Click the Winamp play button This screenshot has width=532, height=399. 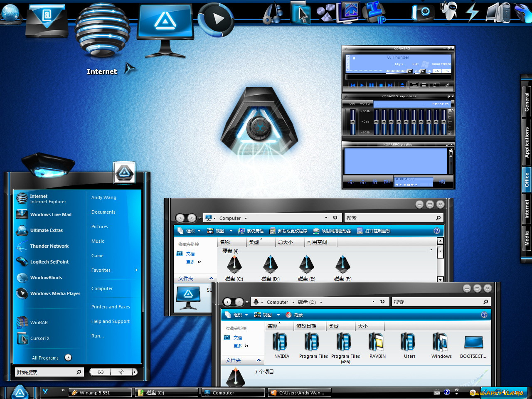pyautogui.click(x=362, y=85)
